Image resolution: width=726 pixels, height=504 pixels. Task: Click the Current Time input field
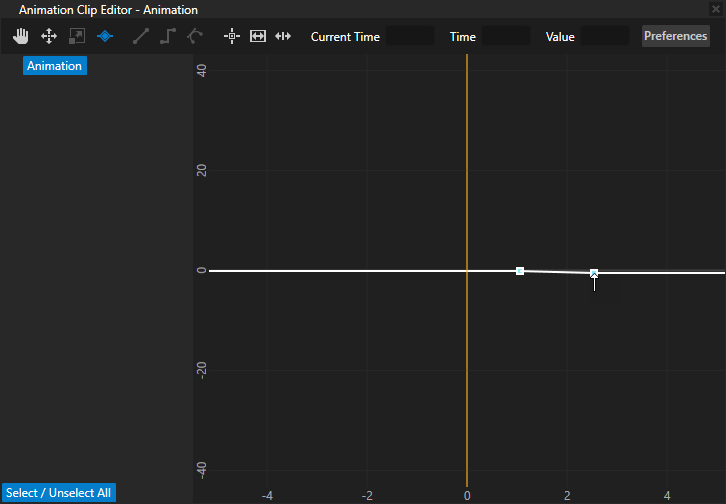pyautogui.click(x=410, y=36)
